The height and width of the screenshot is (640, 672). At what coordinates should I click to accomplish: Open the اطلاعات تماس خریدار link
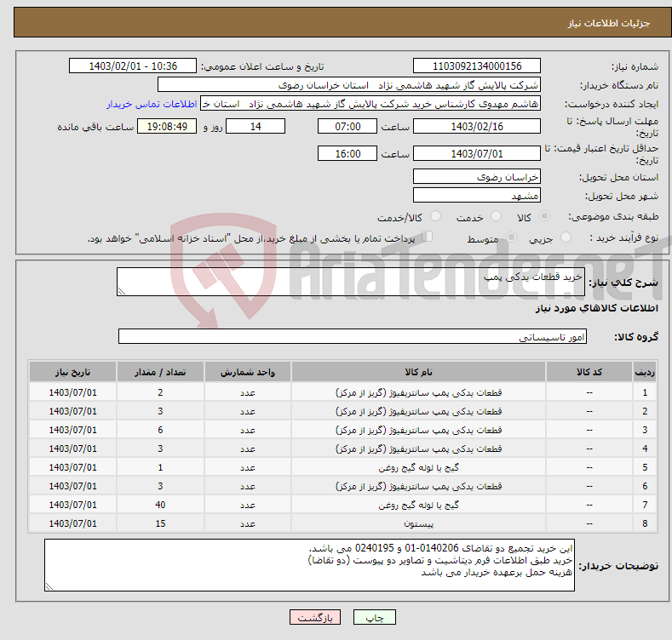point(152,104)
